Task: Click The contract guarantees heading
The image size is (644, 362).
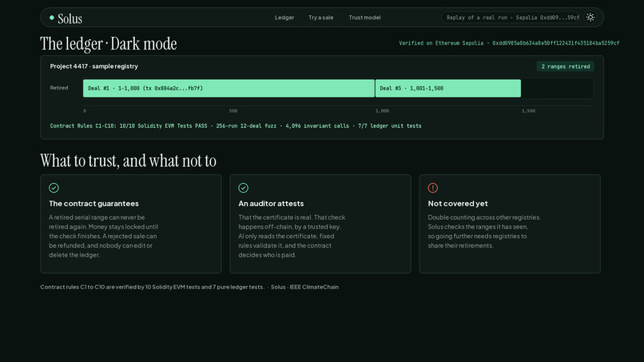Action: click(x=93, y=204)
